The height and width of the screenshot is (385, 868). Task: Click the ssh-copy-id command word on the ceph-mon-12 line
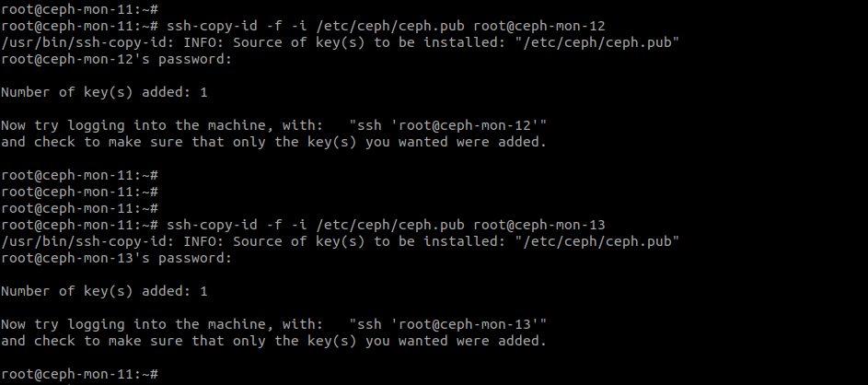(x=212, y=26)
